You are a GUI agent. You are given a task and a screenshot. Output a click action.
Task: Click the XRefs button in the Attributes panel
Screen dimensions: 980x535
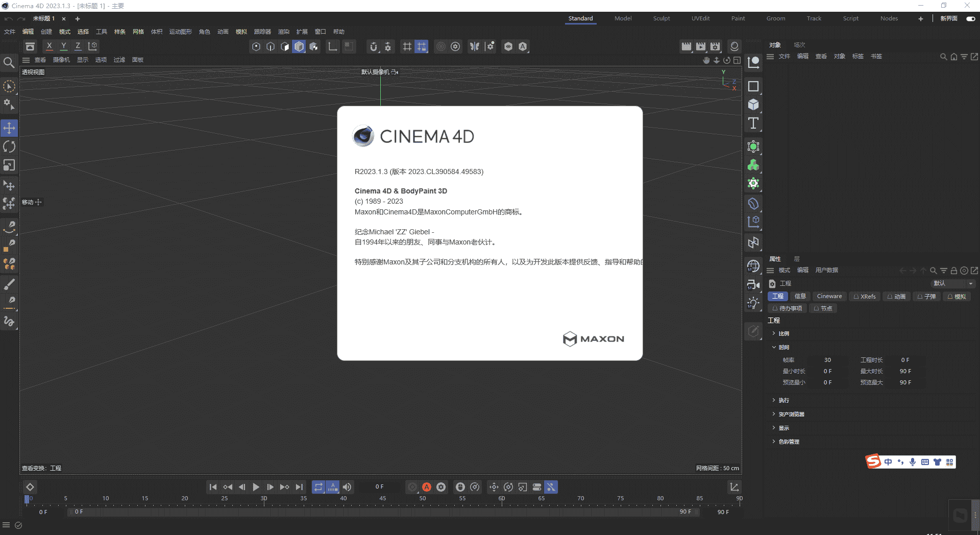coord(864,296)
